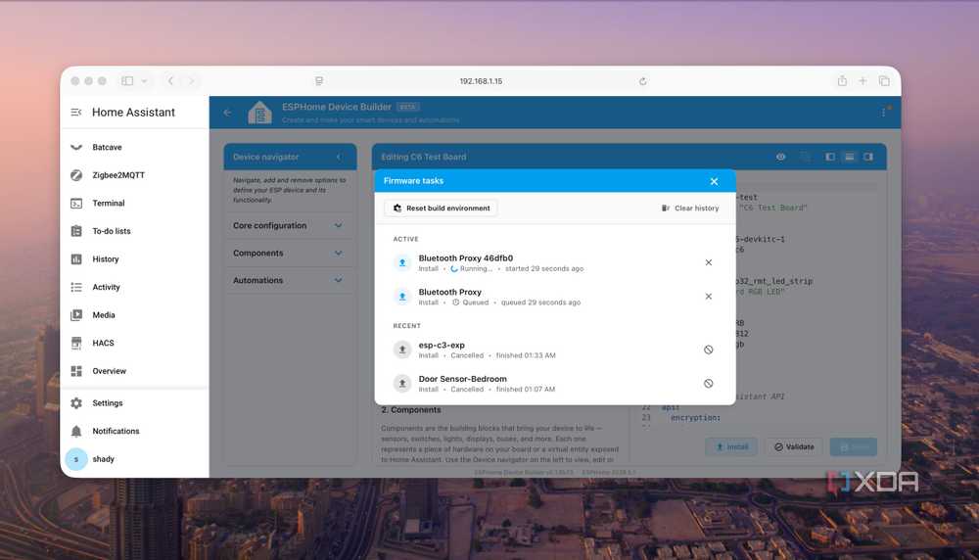Click upload icon of esp-c3-exp task
Image resolution: width=979 pixels, height=560 pixels.
(402, 350)
